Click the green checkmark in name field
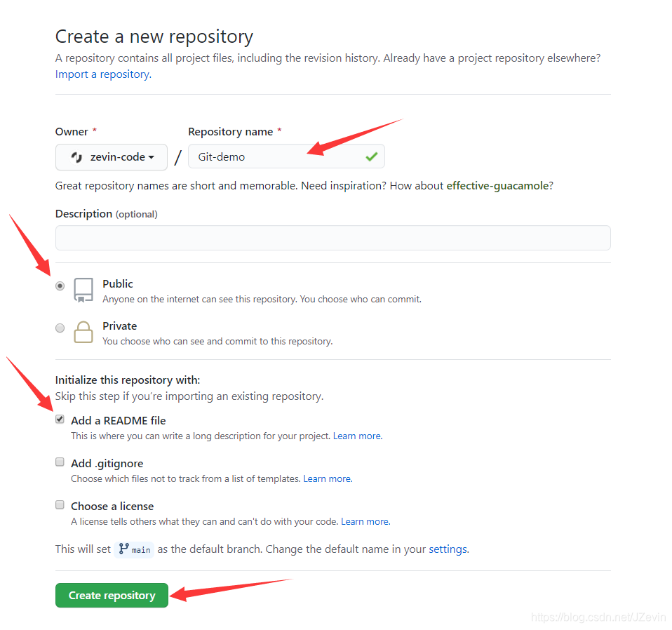Image resolution: width=672 pixels, height=630 pixels. (x=372, y=157)
